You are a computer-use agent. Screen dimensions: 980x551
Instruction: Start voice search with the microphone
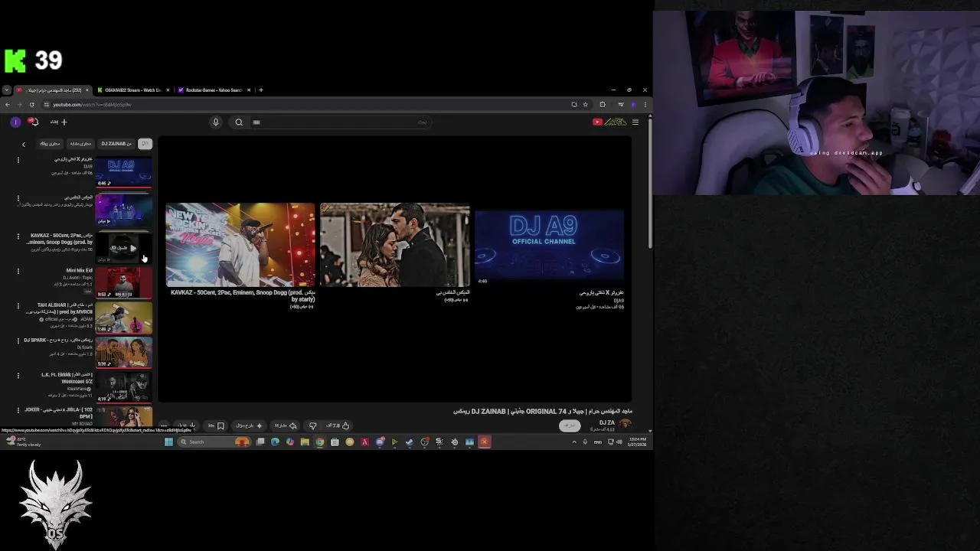click(216, 122)
